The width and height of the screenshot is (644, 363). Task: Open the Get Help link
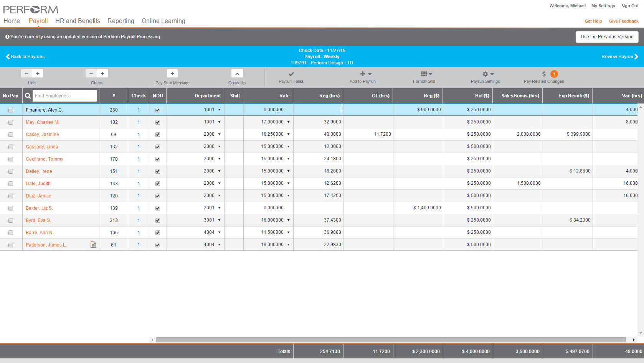pos(593,21)
